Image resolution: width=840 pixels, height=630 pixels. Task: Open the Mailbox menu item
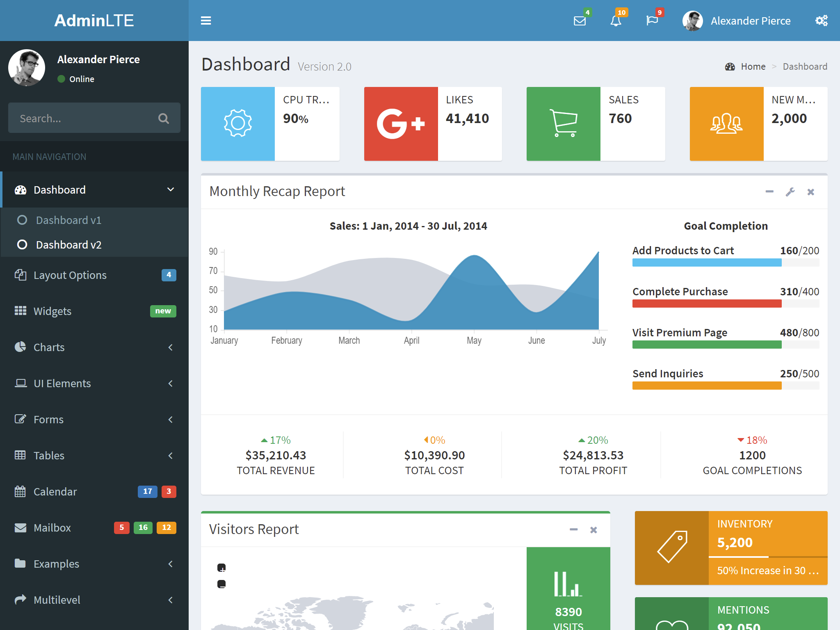coord(94,527)
